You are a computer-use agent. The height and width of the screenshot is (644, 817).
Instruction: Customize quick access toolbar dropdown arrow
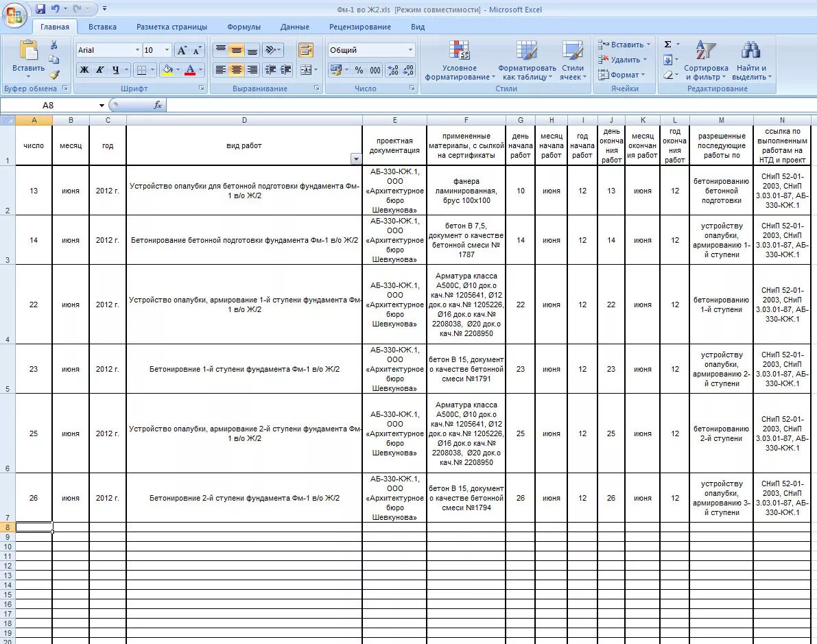click(104, 9)
